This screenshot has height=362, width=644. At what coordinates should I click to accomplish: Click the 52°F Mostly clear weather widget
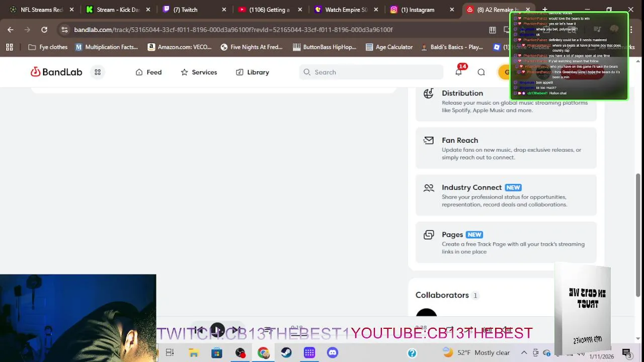pyautogui.click(x=476, y=352)
